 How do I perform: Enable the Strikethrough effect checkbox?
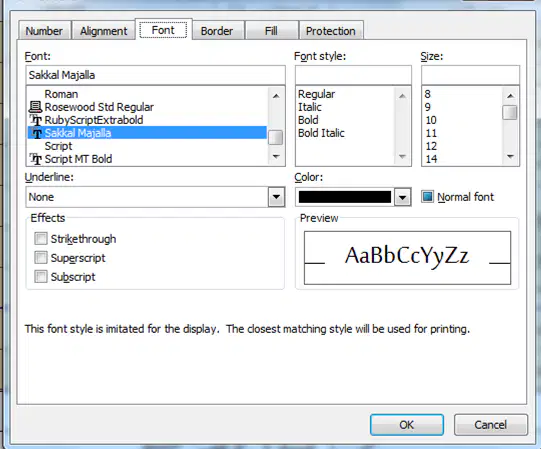click(x=41, y=238)
